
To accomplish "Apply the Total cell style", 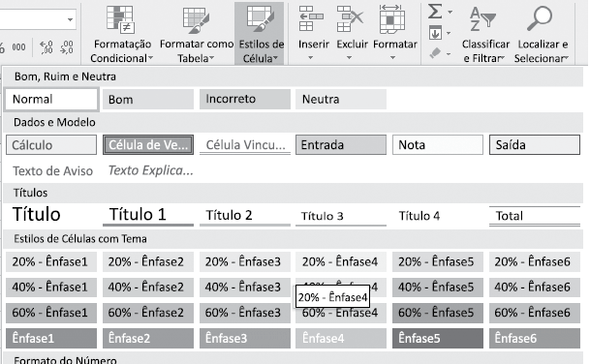I will tap(535, 215).
